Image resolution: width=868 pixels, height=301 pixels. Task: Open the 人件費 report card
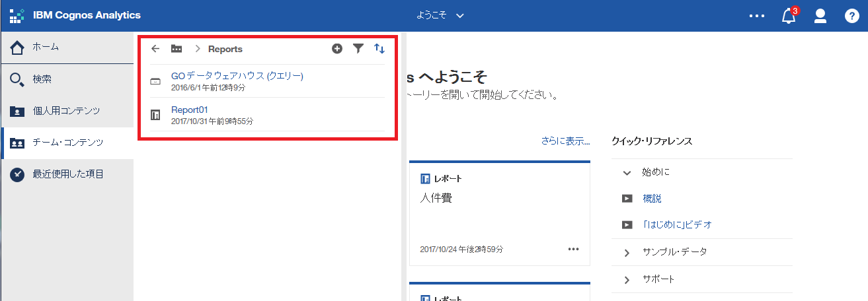click(500, 213)
